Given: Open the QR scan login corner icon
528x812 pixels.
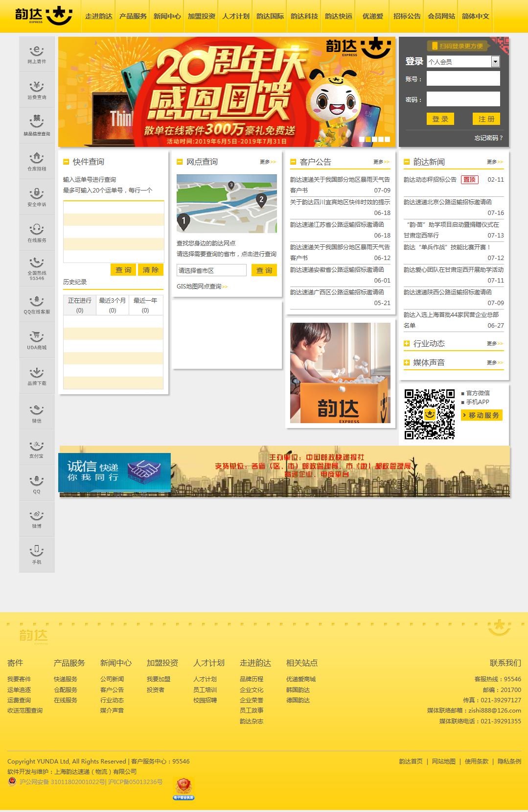Looking at the screenshot, I should click(499, 46).
